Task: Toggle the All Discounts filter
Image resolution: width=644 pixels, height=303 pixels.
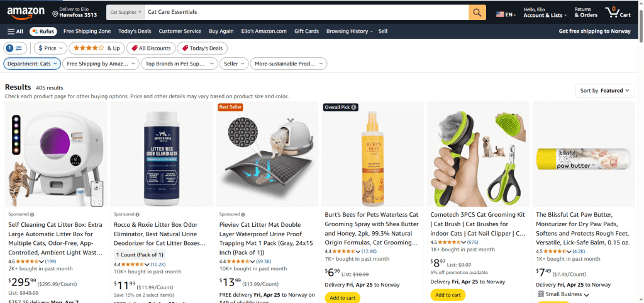Action: pyautogui.click(x=151, y=48)
